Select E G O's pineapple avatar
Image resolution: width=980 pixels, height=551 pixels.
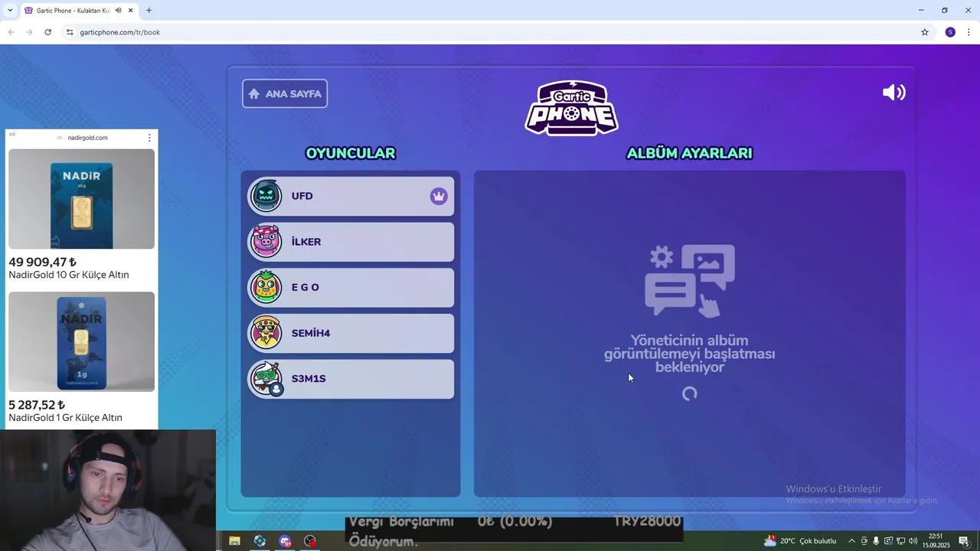click(266, 287)
